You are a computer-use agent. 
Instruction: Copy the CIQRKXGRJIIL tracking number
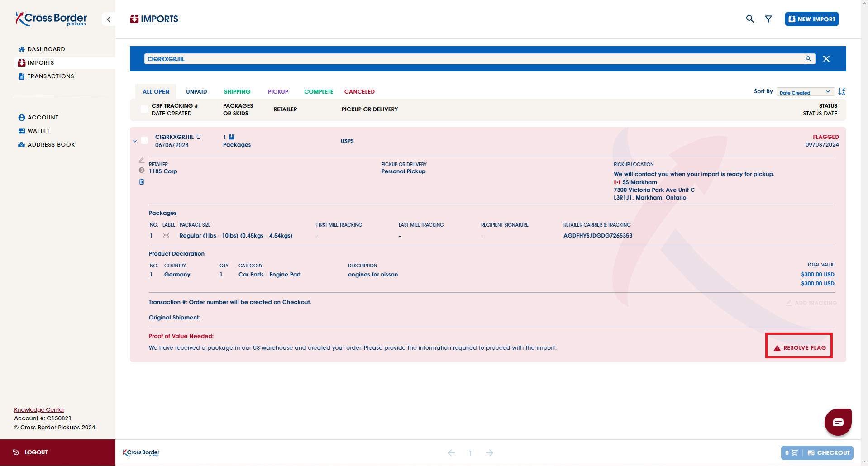point(198,137)
